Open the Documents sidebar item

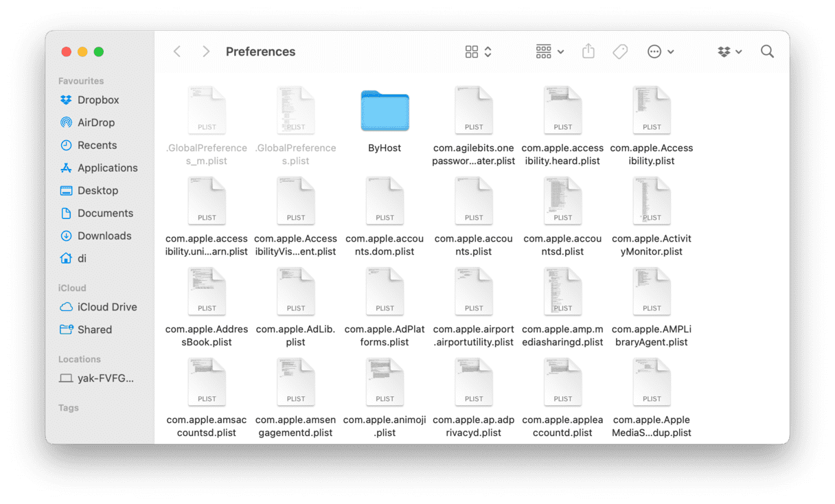click(105, 213)
